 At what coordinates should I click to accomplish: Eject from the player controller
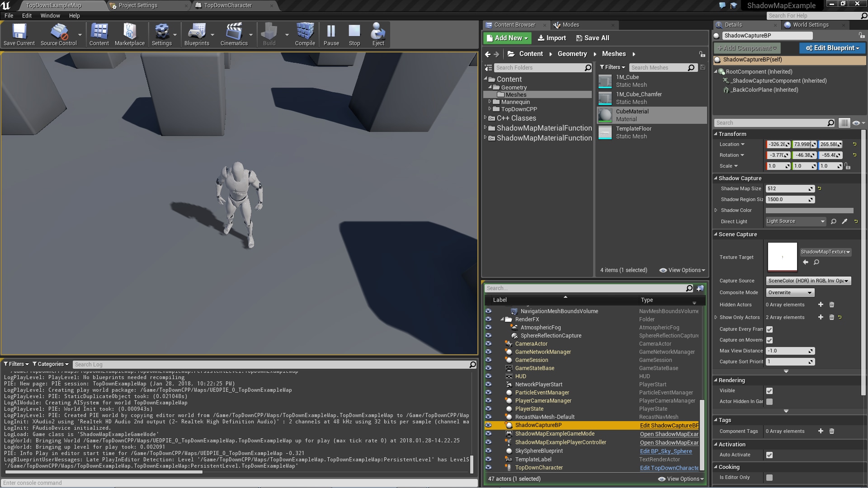click(378, 34)
